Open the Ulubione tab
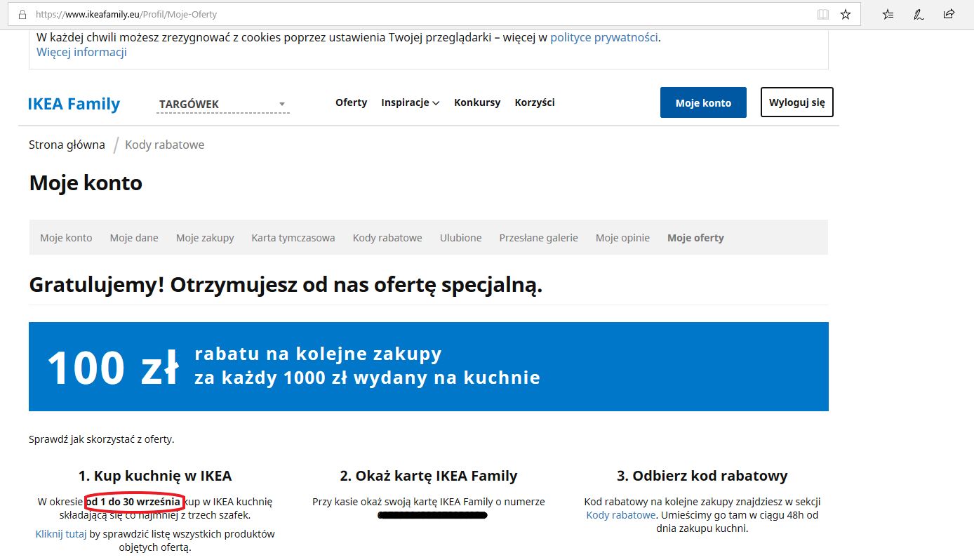The height and width of the screenshot is (560, 974). click(461, 238)
